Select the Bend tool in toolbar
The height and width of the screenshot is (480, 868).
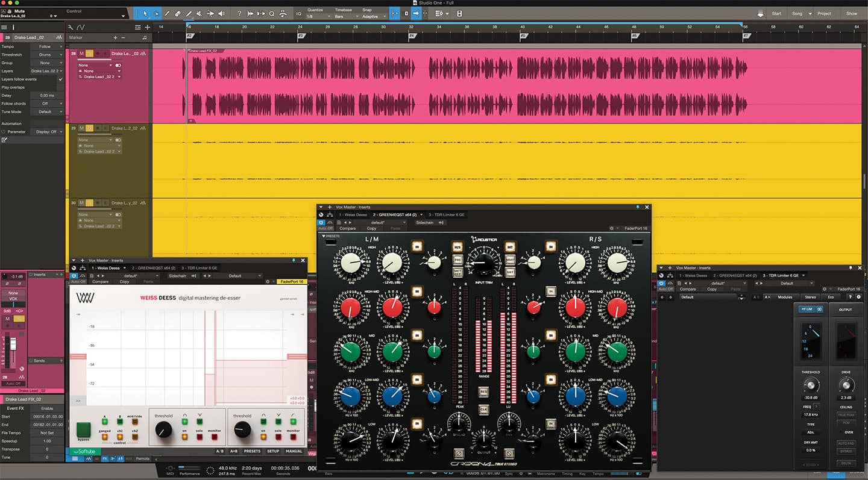(210, 13)
